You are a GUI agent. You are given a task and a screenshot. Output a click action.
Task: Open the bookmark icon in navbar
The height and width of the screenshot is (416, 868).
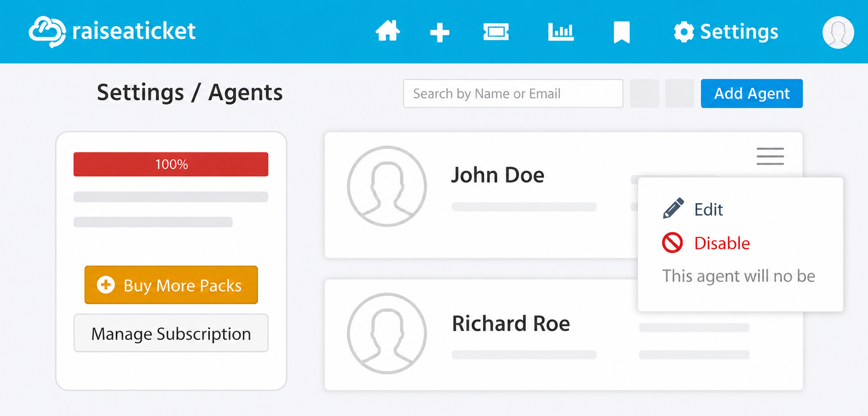(x=622, y=33)
